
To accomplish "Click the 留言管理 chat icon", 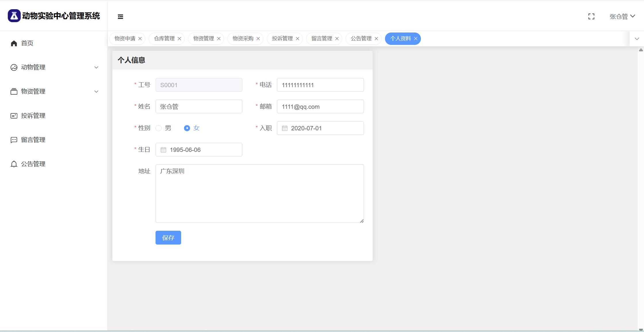I will 14,140.
